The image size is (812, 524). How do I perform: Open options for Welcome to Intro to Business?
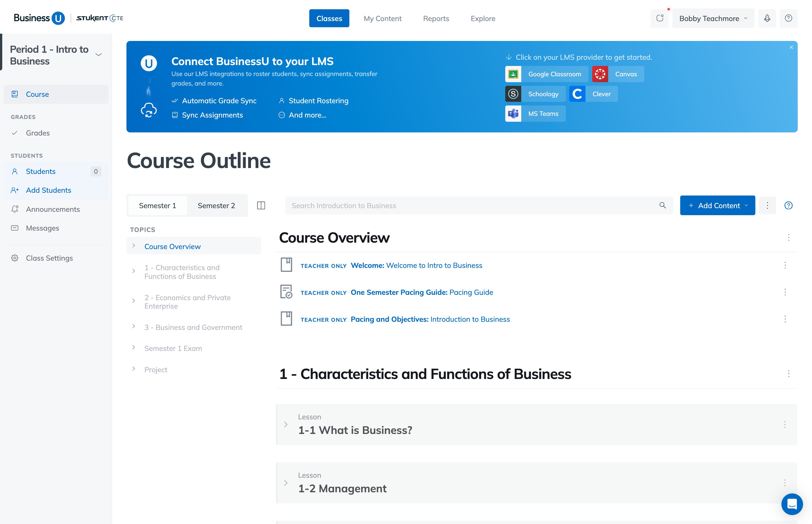pos(785,265)
